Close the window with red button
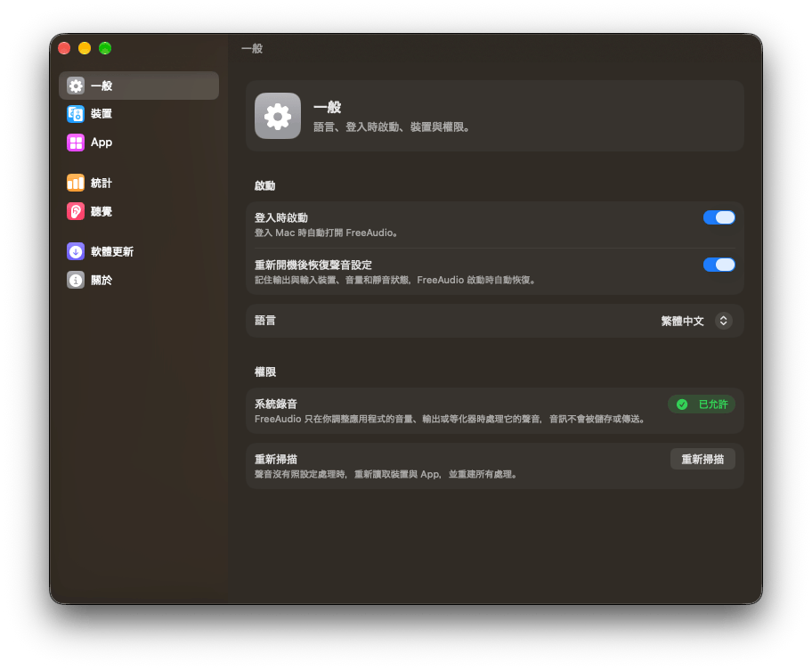This screenshot has width=812, height=670. [64, 48]
